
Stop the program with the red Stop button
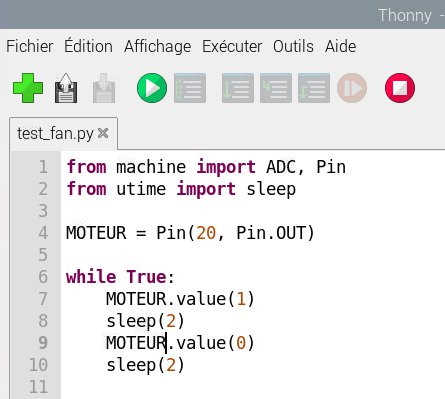coord(400,88)
